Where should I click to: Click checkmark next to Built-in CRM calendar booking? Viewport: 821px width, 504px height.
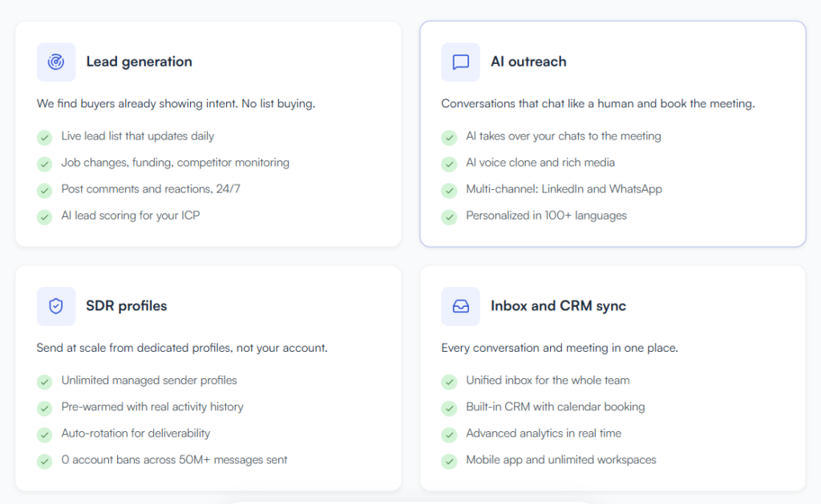coord(449,408)
